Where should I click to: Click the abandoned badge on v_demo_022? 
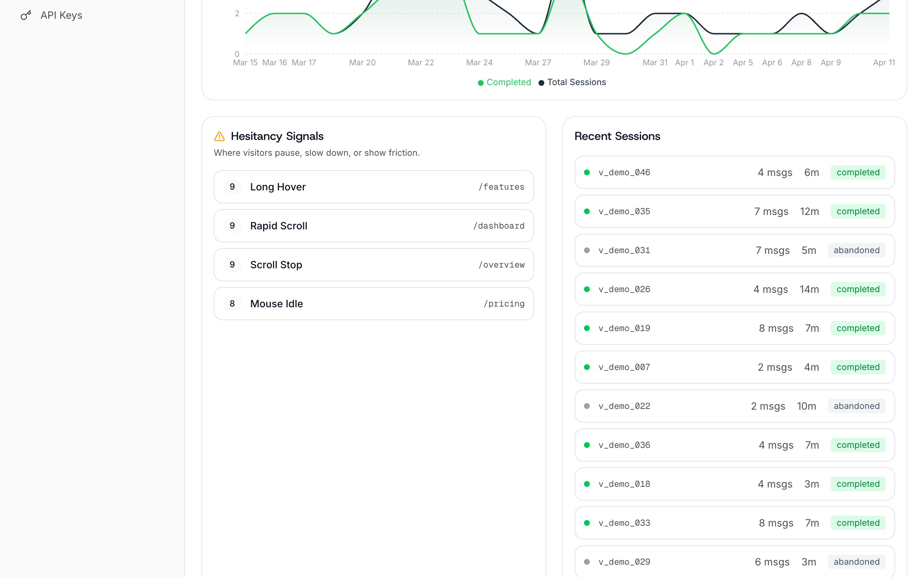pyautogui.click(x=856, y=406)
